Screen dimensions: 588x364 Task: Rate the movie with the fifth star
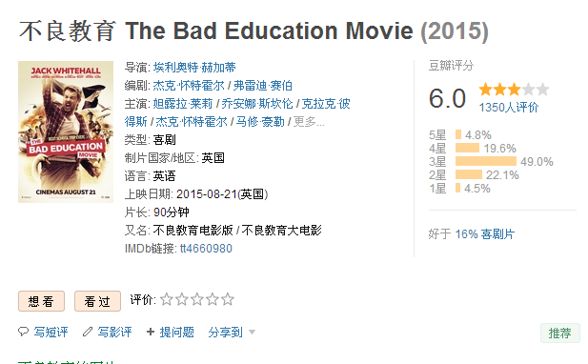227,299
